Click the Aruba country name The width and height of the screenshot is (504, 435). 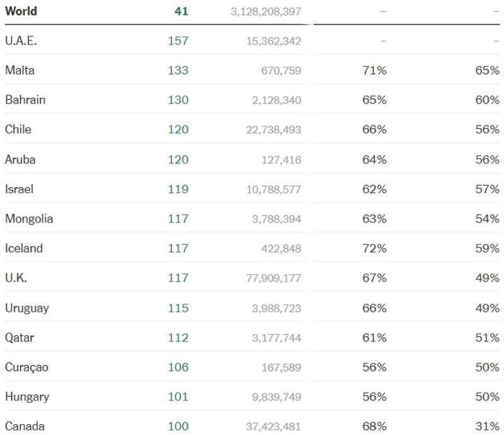(x=20, y=159)
